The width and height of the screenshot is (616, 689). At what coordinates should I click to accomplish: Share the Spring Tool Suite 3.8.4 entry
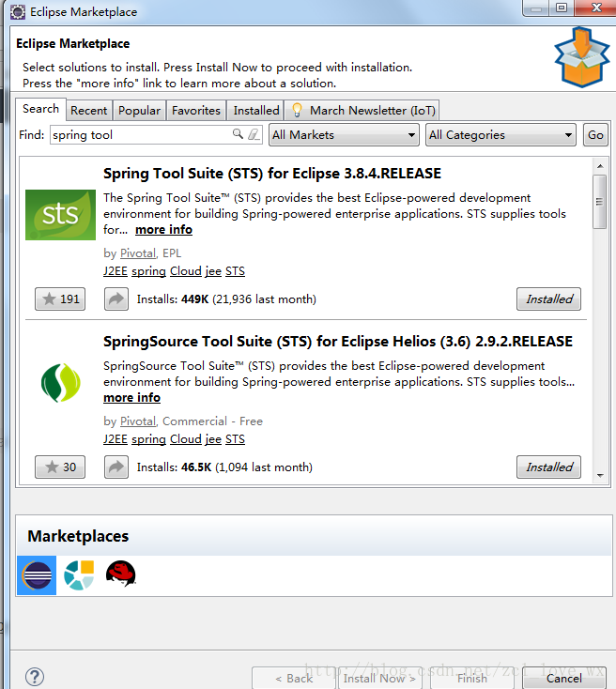coord(116,299)
